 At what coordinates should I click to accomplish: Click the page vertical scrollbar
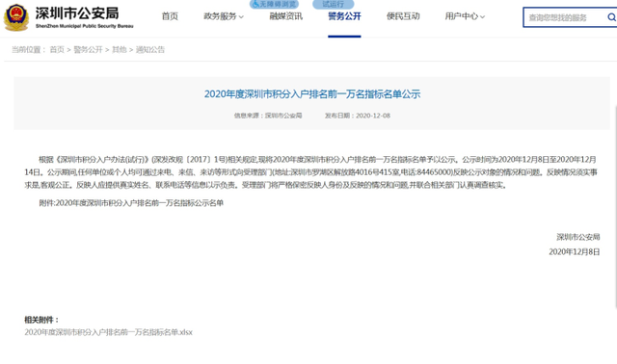(x=615, y=206)
